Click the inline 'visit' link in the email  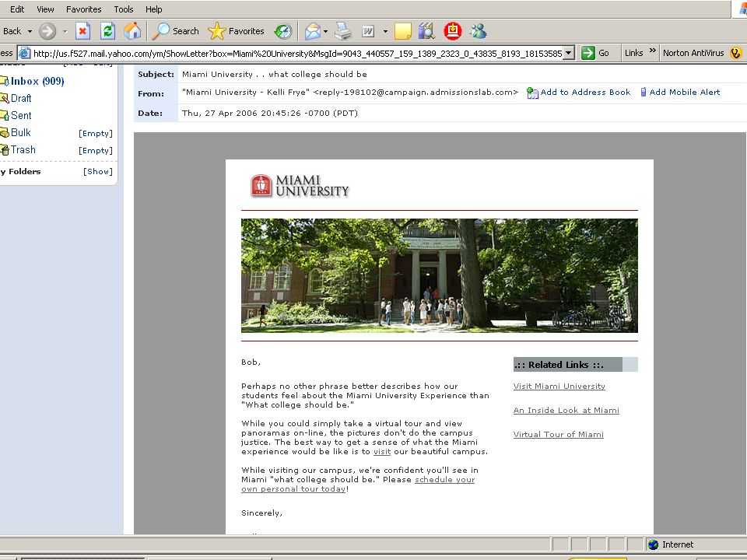(381, 452)
